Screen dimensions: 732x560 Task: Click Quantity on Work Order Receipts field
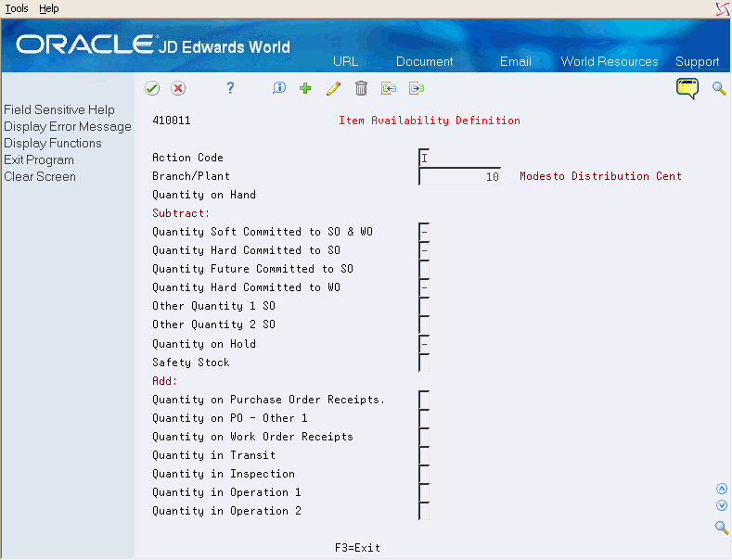pos(424,438)
